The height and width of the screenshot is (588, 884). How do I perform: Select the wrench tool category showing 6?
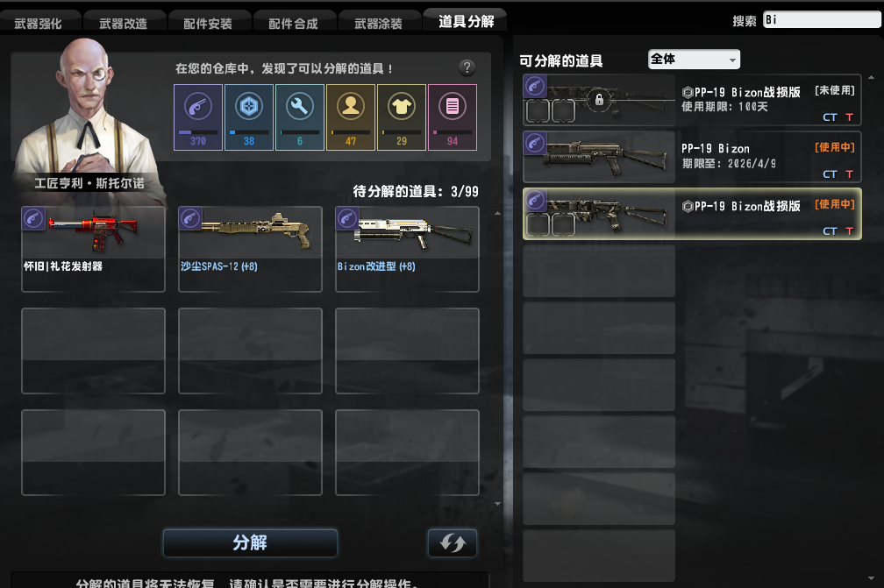pyautogui.click(x=299, y=117)
